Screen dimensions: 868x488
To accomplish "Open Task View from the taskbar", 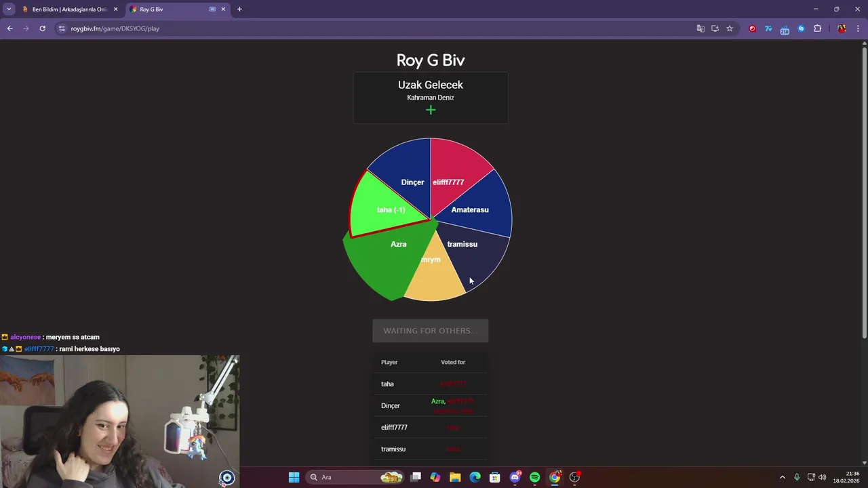I will 416,477.
